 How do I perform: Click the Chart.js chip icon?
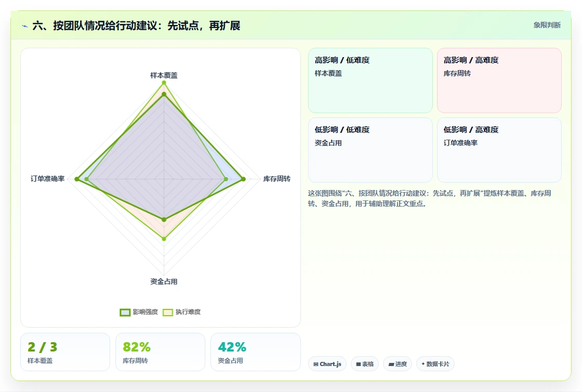pyautogui.click(x=316, y=364)
